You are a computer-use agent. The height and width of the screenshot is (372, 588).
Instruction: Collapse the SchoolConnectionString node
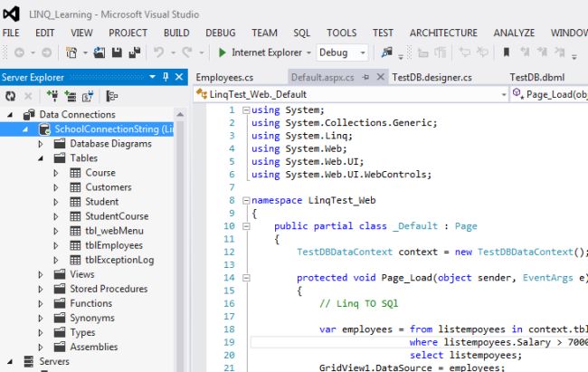pyautogui.click(x=25, y=129)
